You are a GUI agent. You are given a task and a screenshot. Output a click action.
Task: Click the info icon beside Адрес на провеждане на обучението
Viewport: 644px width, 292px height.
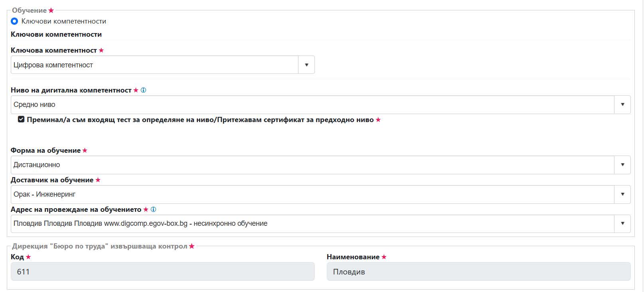tap(153, 209)
